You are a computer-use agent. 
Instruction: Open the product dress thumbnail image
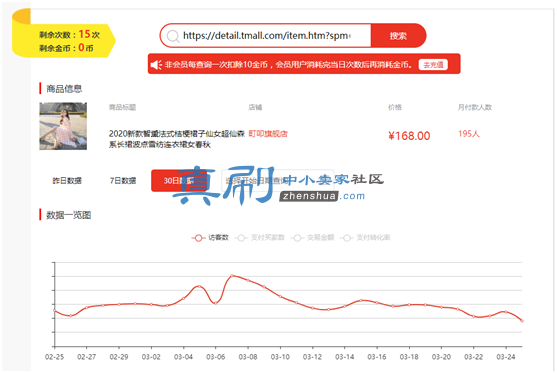pyautogui.click(x=63, y=126)
